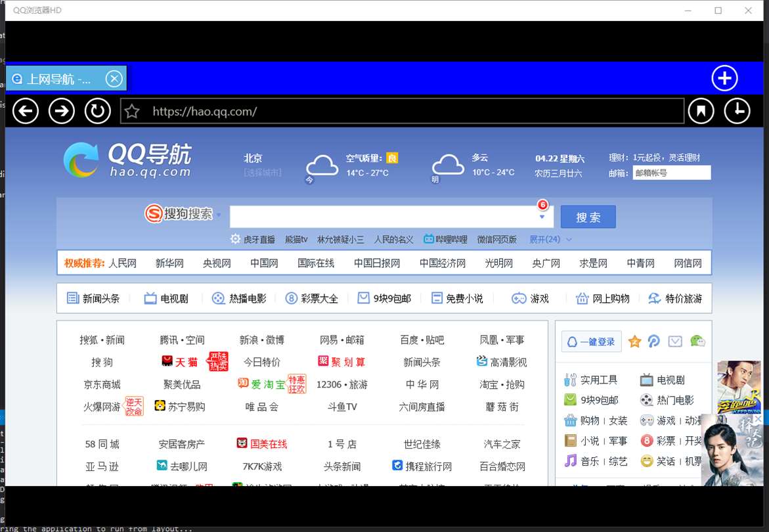The width and height of the screenshot is (769, 532).
Task: Click the WeChat icon in sidebar
Action: tap(697, 342)
